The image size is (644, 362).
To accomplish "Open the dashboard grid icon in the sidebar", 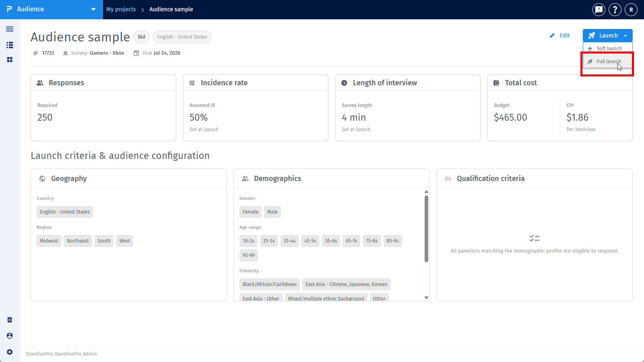I will 10,60.
